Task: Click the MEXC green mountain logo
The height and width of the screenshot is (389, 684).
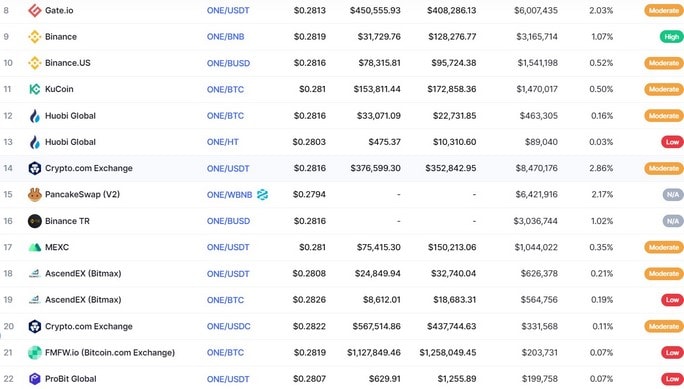Action: point(34,247)
